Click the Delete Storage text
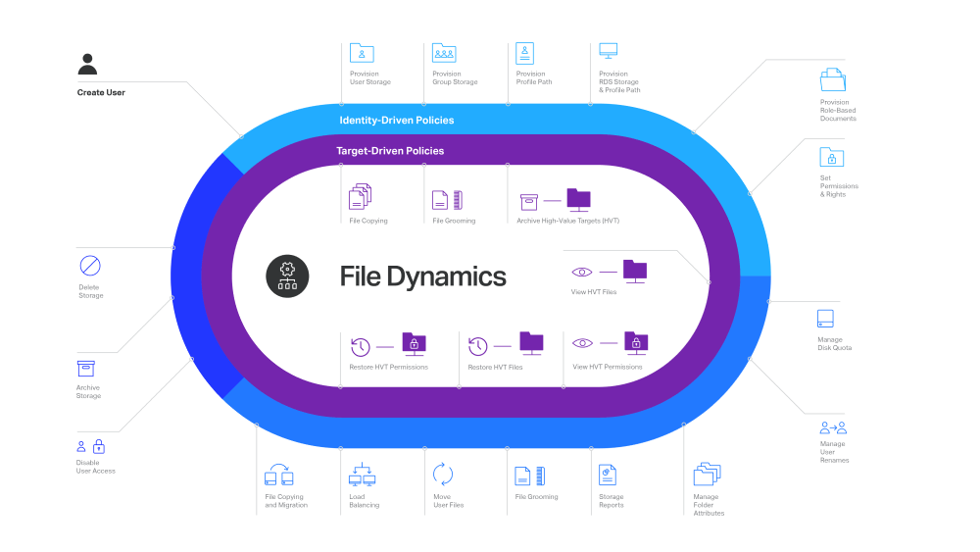This screenshot has width=980, height=552. 91,291
